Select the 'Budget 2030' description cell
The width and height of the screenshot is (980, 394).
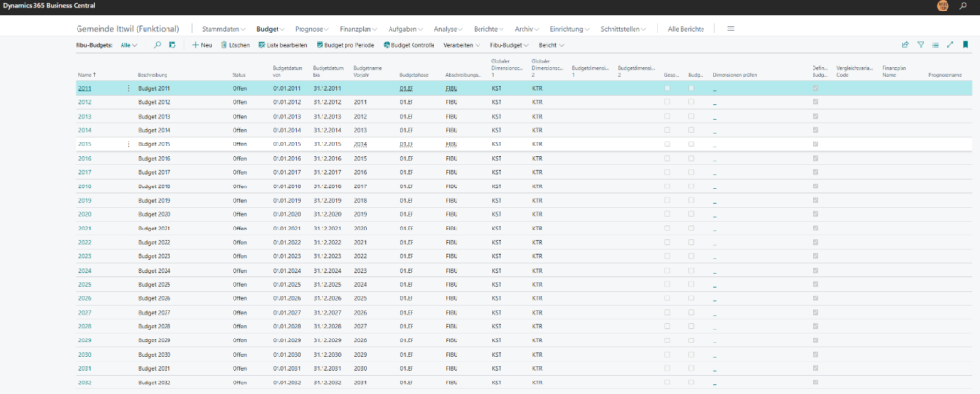(154, 354)
